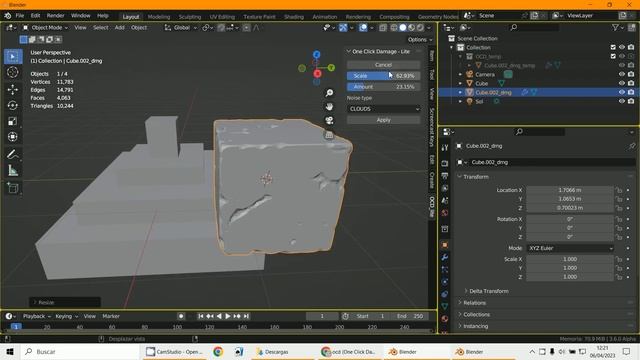Open the Object Mode dropdown
Image resolution: width=640 pixels, height=360 pixels.
click(45, 27)
